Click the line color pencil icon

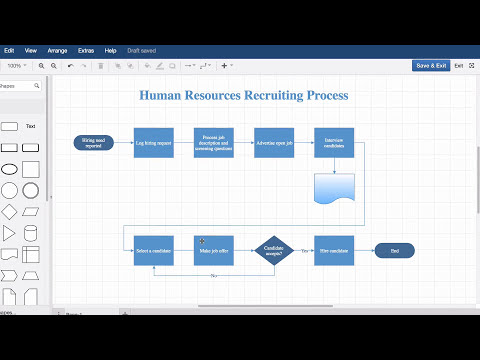click(x=160, y=66)
